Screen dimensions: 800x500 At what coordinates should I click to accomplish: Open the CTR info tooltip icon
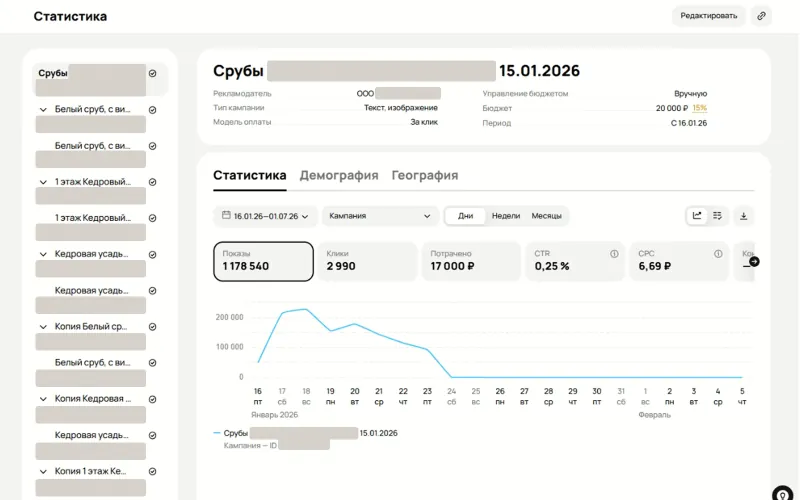[x=614, y=254]
